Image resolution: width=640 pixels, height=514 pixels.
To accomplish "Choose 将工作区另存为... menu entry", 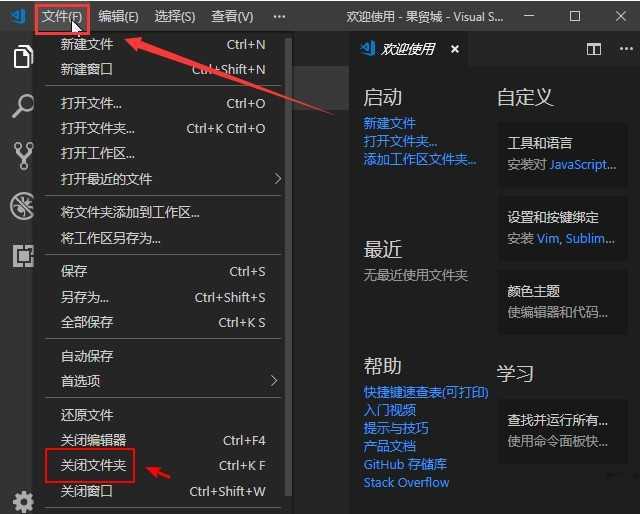I will [163, 238].
